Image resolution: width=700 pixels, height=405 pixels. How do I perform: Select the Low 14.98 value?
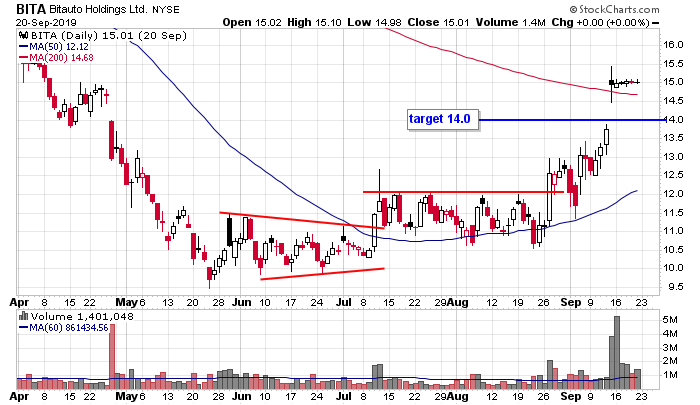tap(374, 22)
